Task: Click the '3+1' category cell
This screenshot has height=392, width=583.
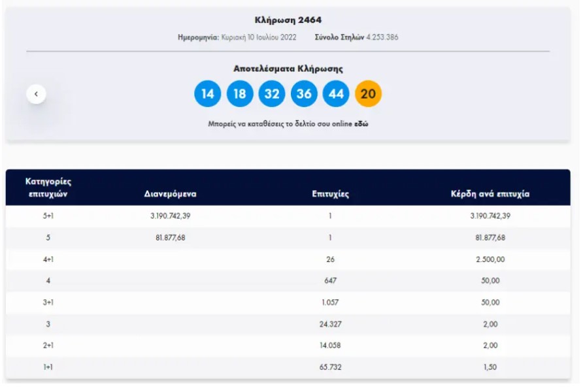Action: [48, 302]
